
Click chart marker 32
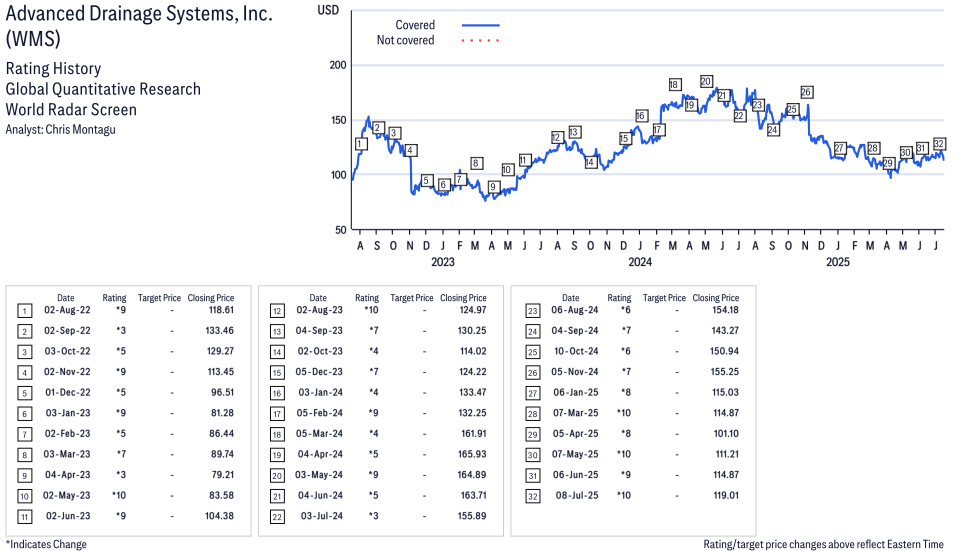coord(939,144)
